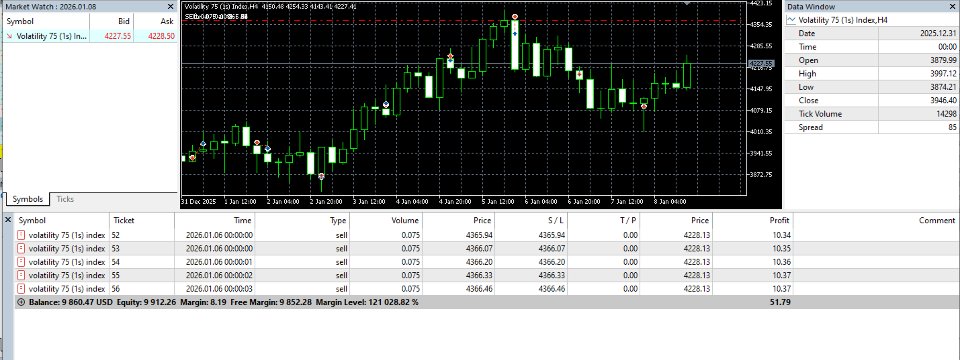Image resolution: width=960 pixels, height=360 pixels.
Task: Sort Market Watch by Symbol column header
Action: (46, 21)
